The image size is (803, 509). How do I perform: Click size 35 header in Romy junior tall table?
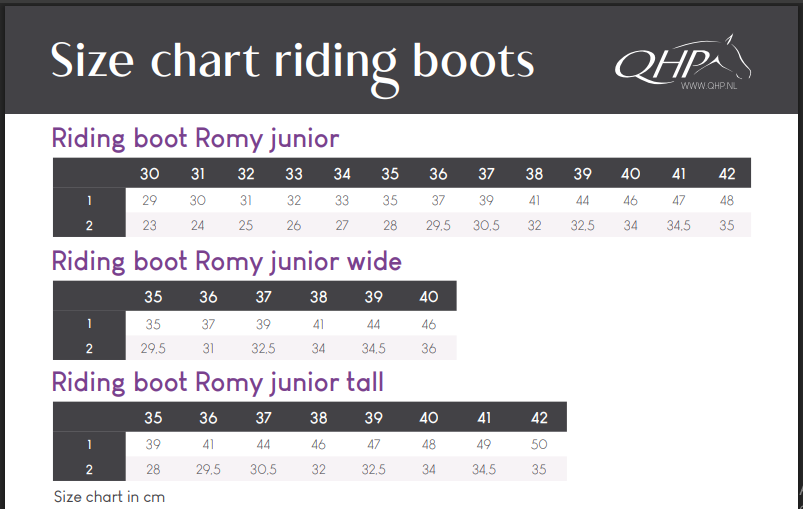click(153, 418)
